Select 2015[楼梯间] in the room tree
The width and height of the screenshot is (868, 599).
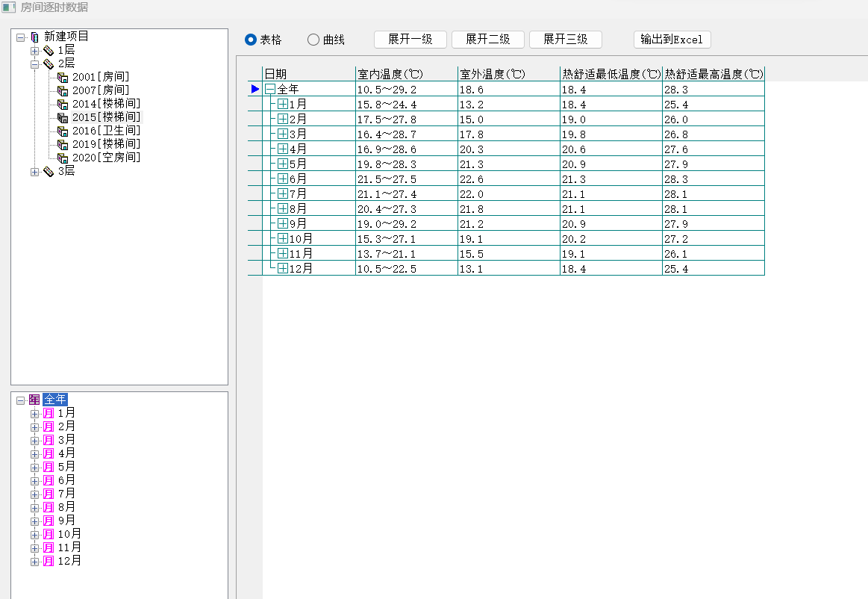[x=106, y=117]
